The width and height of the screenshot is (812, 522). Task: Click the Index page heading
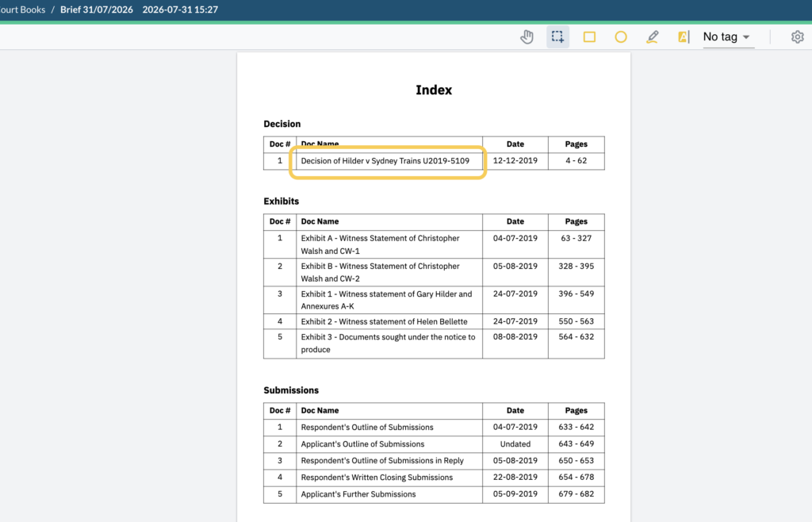click(434, 90)
